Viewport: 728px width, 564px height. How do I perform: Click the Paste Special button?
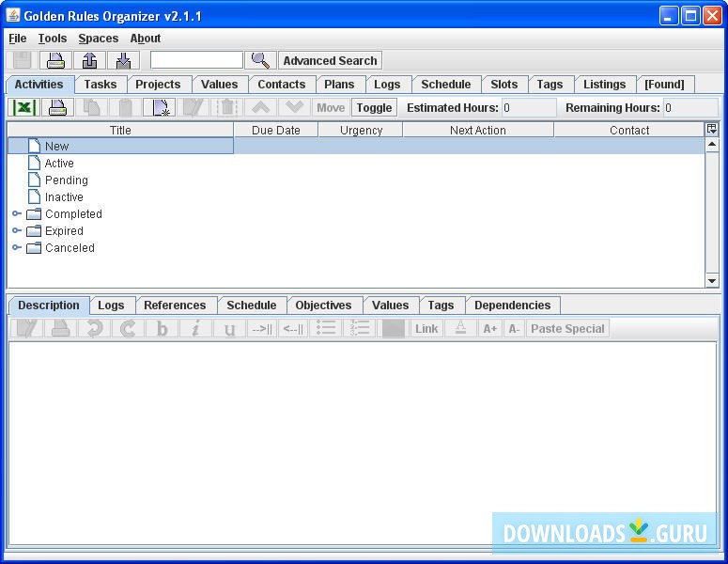tap(567, 328)
